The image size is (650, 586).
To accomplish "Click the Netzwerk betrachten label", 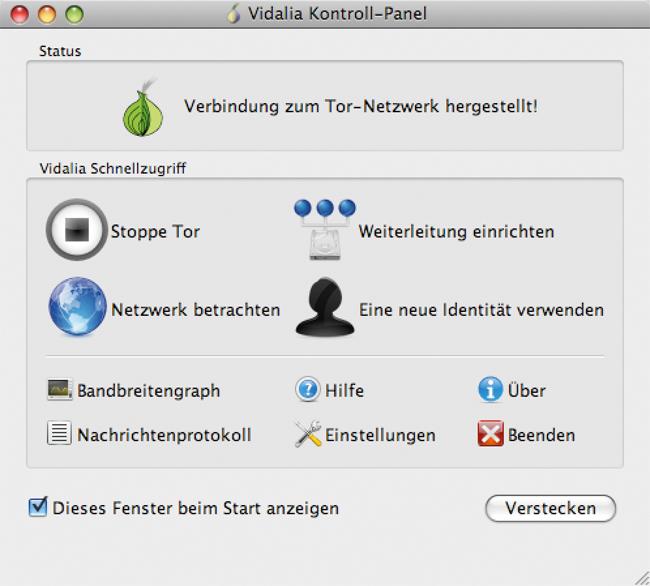I will tap(196, 310).
